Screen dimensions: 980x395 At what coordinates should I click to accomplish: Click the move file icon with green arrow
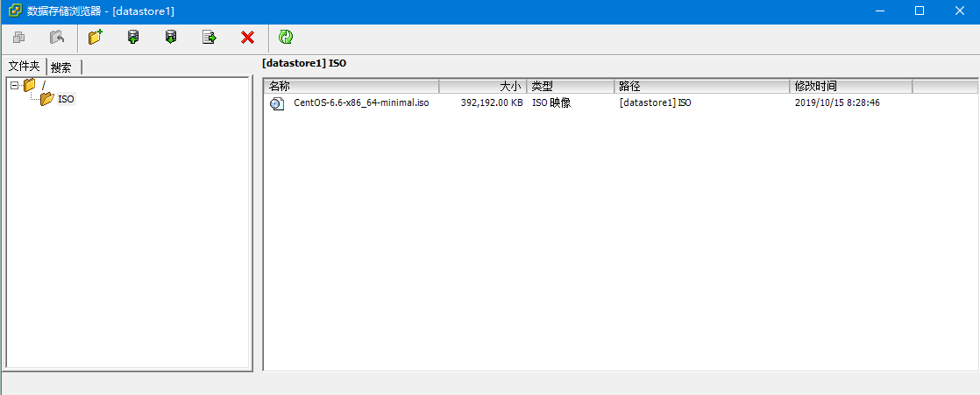[209, 38]
